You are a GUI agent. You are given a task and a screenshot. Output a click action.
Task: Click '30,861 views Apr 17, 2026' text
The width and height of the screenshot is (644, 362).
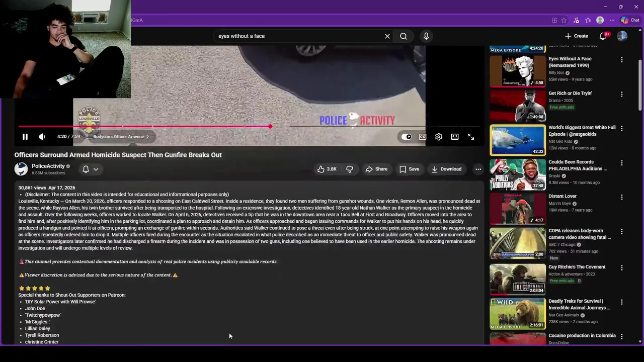pos(47,188)
